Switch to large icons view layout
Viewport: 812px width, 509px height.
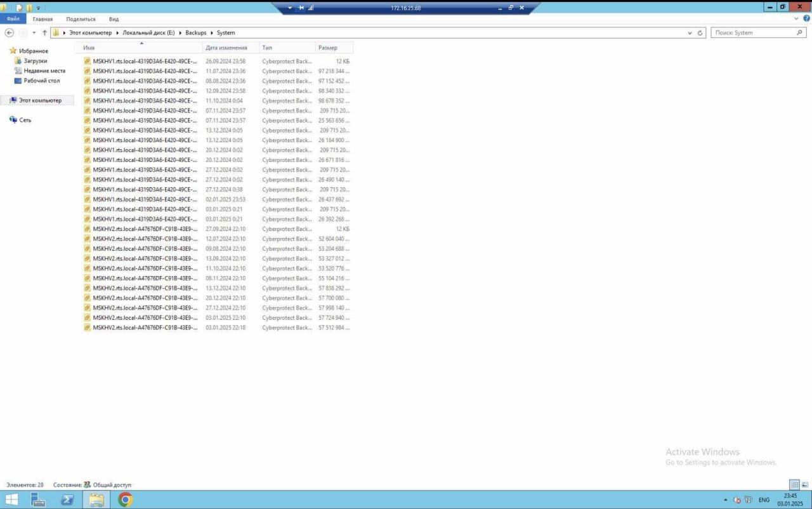804,485
